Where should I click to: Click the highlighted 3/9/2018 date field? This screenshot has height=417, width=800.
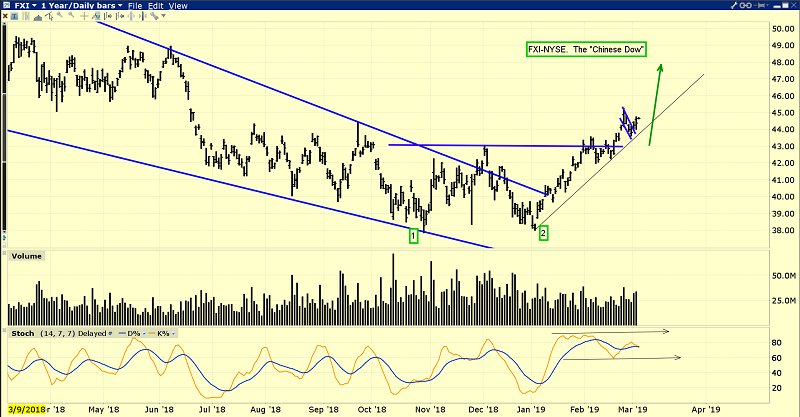coord(24,409)
